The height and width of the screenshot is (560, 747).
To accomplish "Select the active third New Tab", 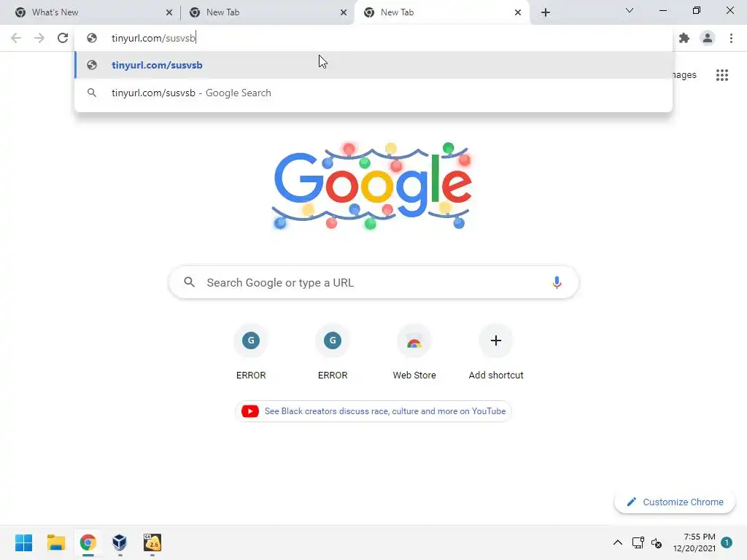I will [x=442, y=12].
